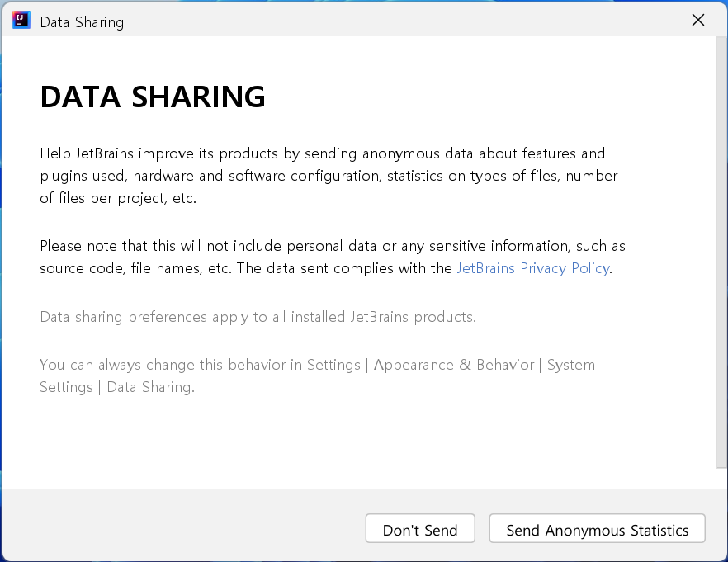Image resolution: width=728 pixels, height=562 pixels.
Task: Close the Data Sharing dialog window
Action: pos(698,21)
